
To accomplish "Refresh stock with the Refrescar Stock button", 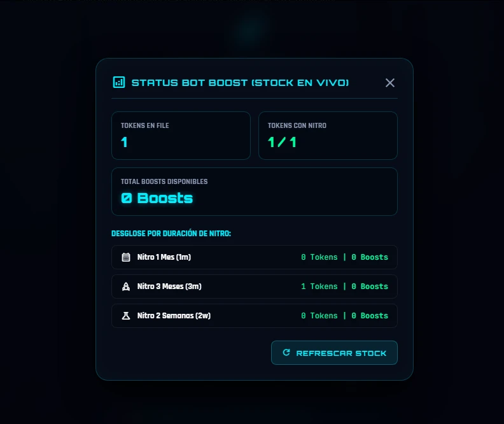I will coord(334,353).
